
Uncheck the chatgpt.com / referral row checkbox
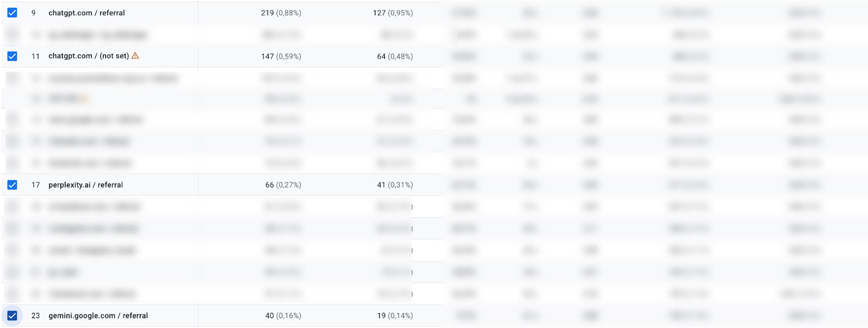(x=12, y=12)
